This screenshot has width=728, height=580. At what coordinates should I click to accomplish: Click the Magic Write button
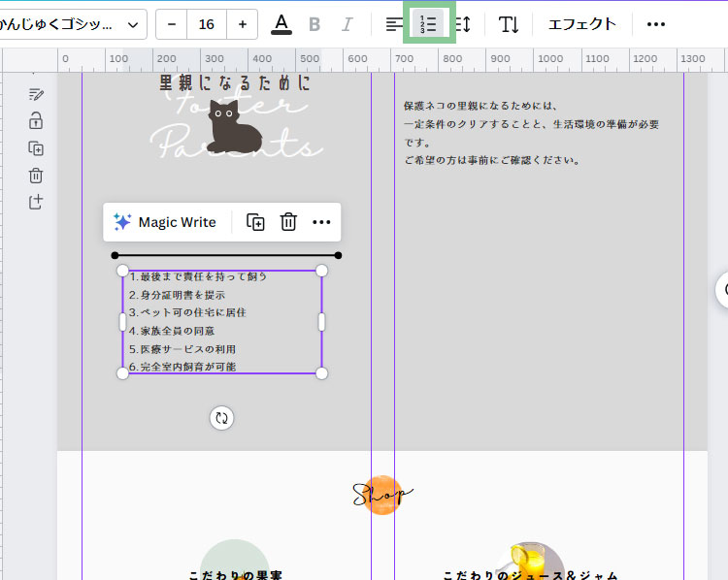point(165,222)
